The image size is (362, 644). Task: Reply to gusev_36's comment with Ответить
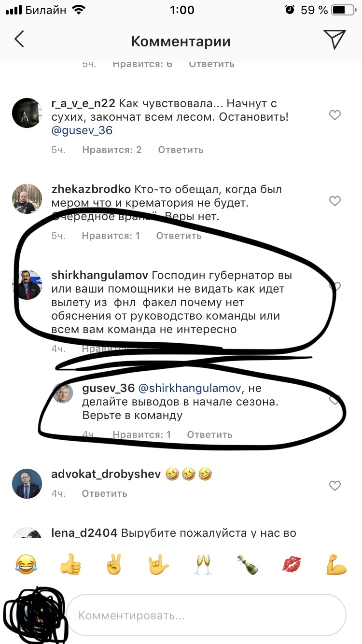click(x=209, y=434)
